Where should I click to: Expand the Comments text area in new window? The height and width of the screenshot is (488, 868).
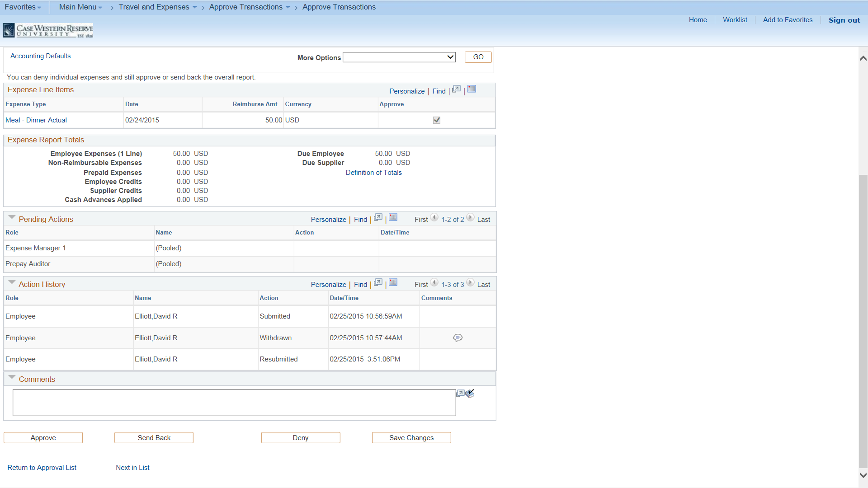coord(460,394)
